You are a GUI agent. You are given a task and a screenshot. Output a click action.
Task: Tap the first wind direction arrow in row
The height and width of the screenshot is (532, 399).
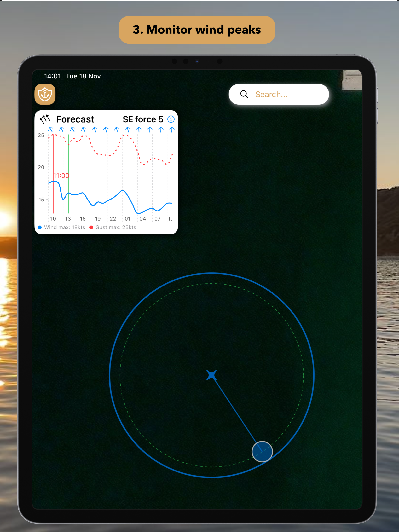point(50,130)
